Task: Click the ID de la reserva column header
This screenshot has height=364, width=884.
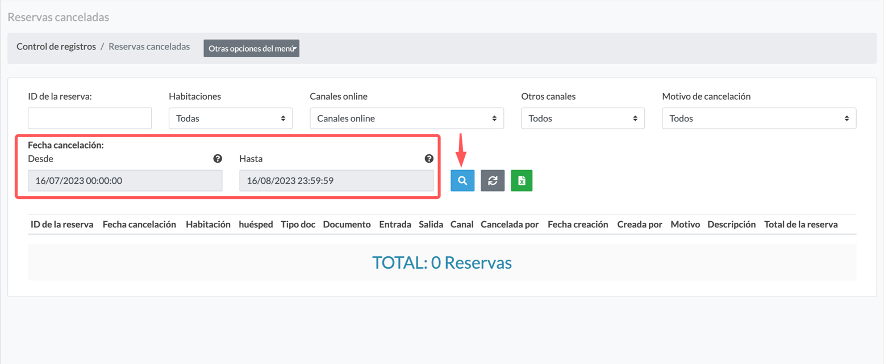Action: tap(62, 224)
